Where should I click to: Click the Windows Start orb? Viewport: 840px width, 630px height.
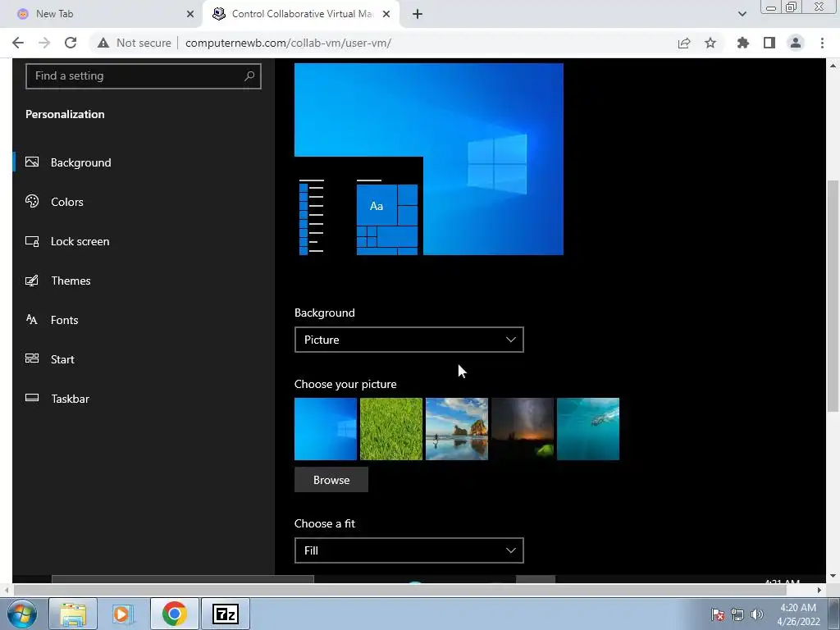(x=22, y=614)
